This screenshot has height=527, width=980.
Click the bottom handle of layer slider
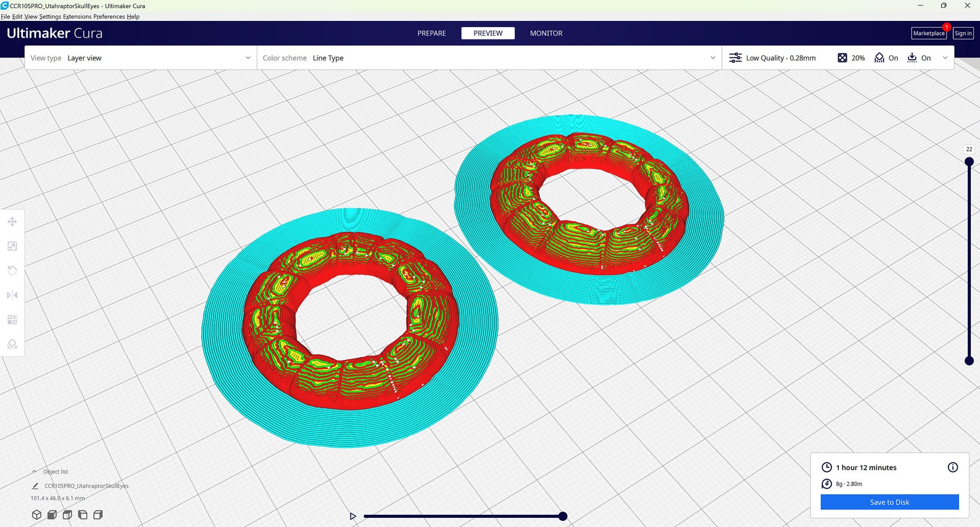pyautogui.click(x=969, y=361)
